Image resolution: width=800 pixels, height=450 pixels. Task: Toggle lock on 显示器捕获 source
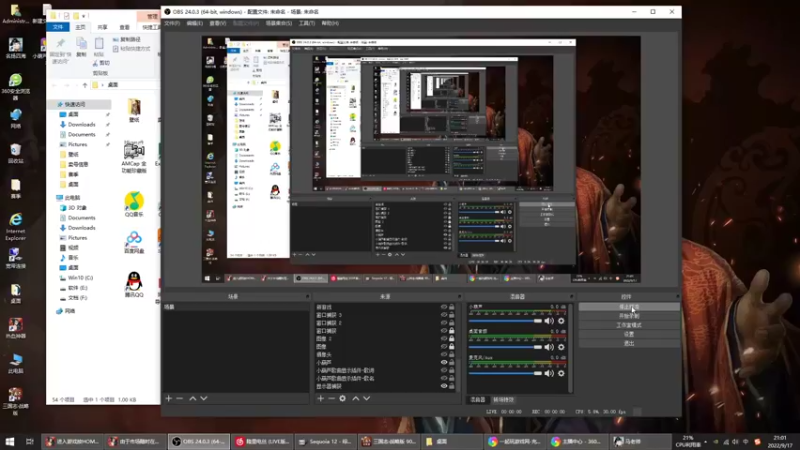pyautogui.click(x=452, y=386)
